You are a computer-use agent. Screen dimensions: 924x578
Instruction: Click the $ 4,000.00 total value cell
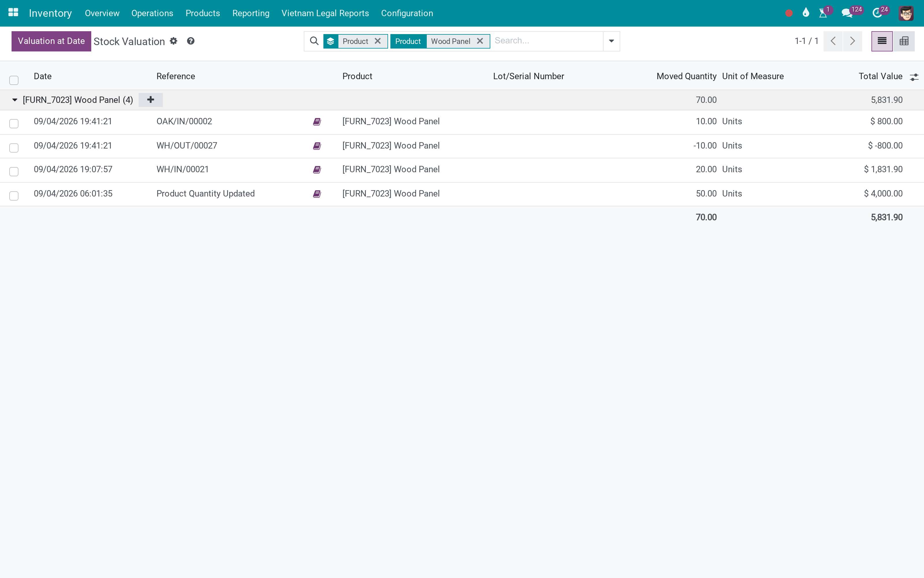(x=883, y=193)
